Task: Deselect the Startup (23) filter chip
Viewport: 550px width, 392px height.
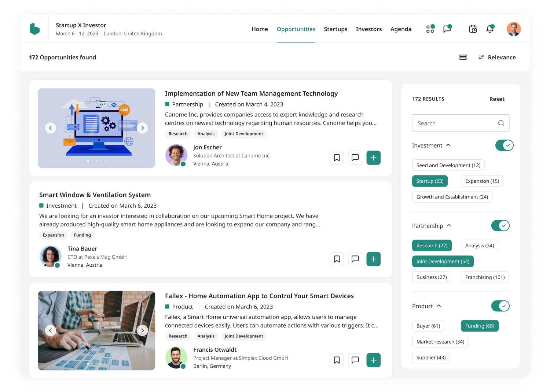Action: (430, 181)
